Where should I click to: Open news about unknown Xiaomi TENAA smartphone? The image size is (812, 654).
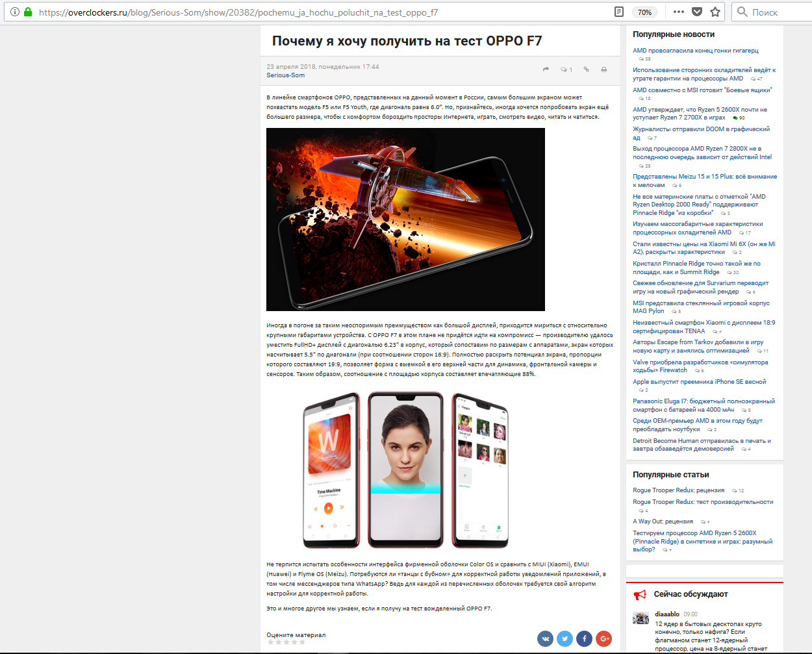(x=704, y=327)
